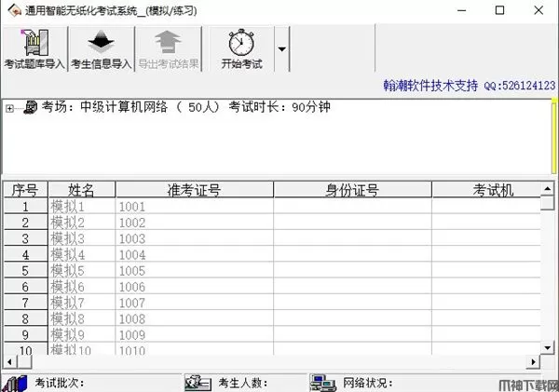Click the 网络状况 computers icon in status bar

pyautogui.click(x=322, y=383)
